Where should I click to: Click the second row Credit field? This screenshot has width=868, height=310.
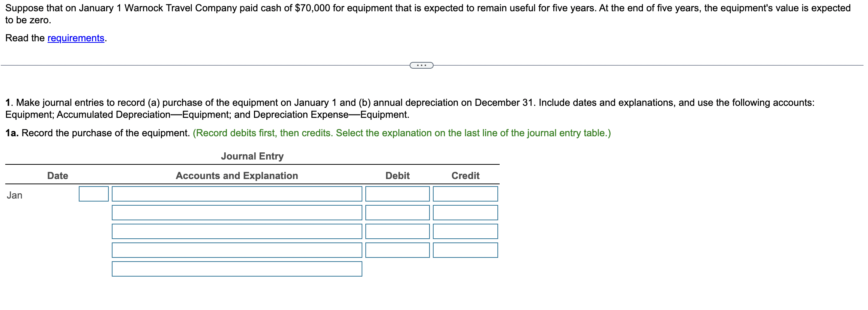(x=465, y=212)
